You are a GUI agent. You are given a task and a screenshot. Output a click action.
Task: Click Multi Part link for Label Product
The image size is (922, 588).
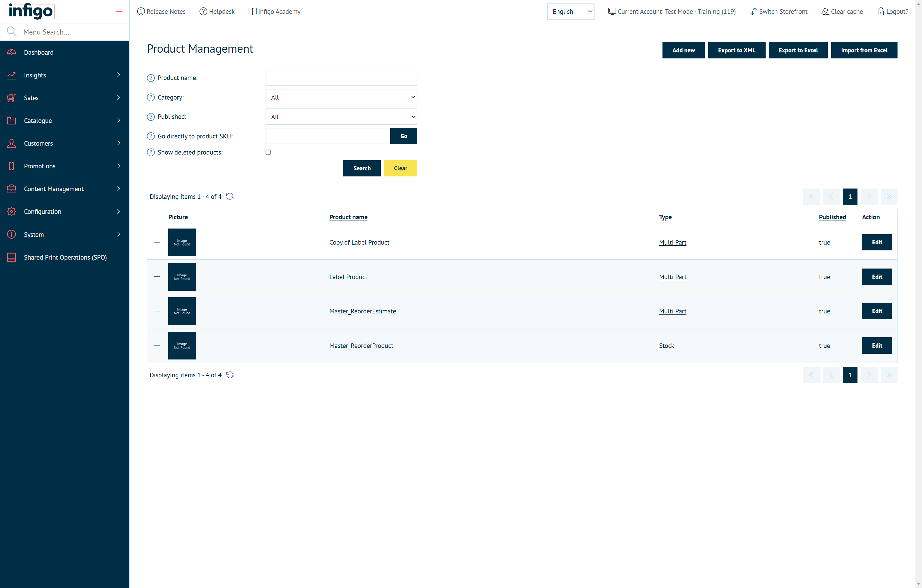click(x=672, y=277)
